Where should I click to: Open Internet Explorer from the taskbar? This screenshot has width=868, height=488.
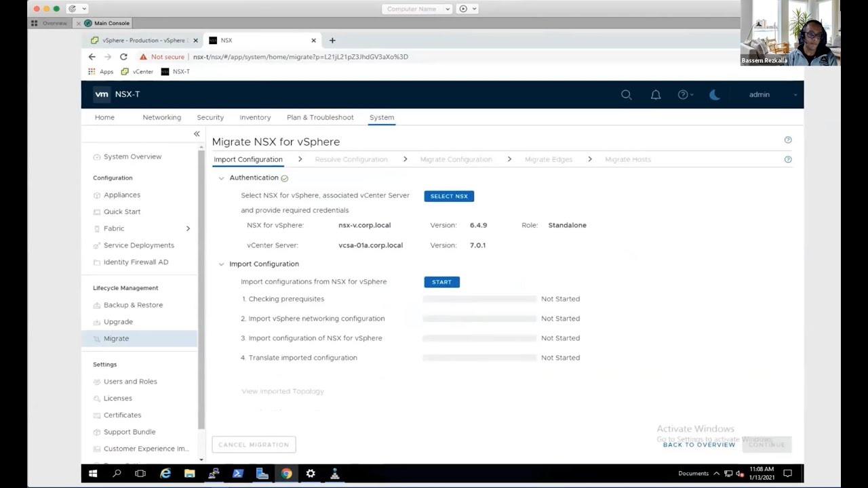pos(165,474)
